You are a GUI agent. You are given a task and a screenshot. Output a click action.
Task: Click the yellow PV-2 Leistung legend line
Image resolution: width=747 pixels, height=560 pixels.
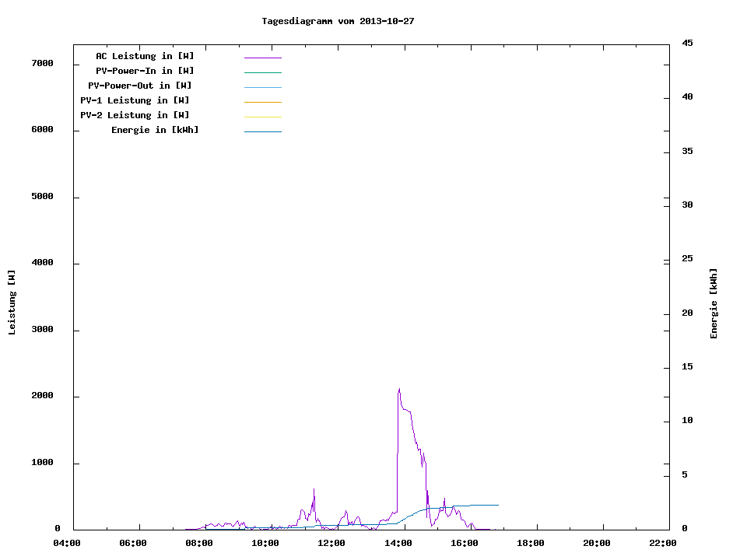pyautogui.click(x=262, y=117)
